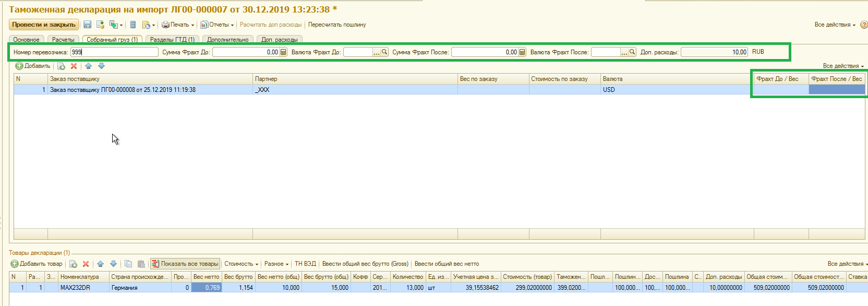Click the help question mark icon
This screenshot has width=868, height=306.
(863, 25)
